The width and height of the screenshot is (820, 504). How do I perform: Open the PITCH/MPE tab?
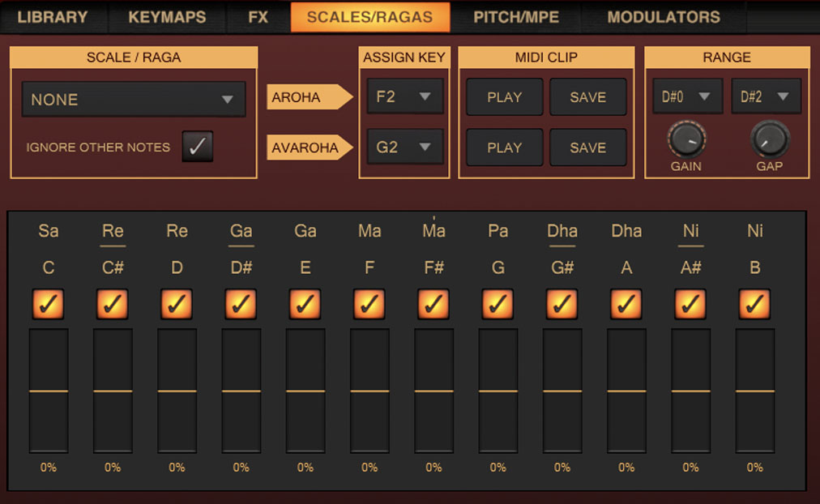click(515, 17)
